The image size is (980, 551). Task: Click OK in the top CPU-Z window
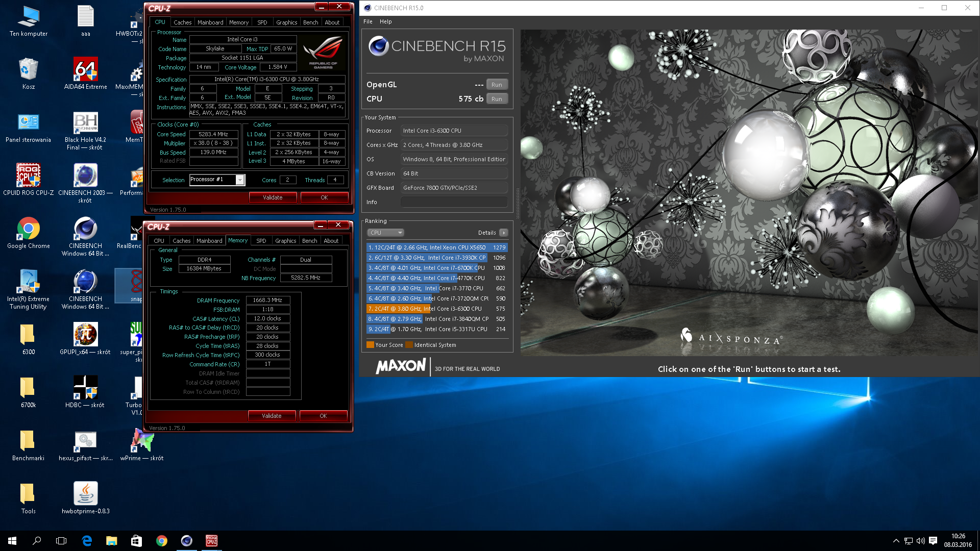(x=324, y=197)
